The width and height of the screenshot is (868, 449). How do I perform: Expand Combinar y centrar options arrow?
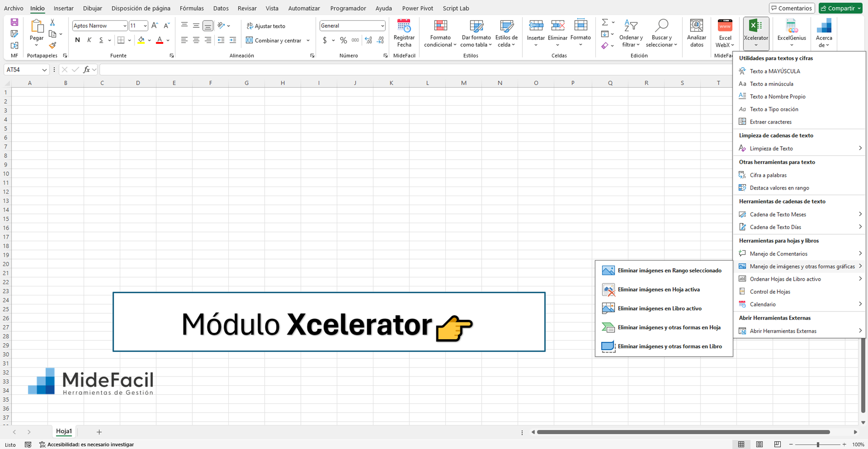point(308,40)
